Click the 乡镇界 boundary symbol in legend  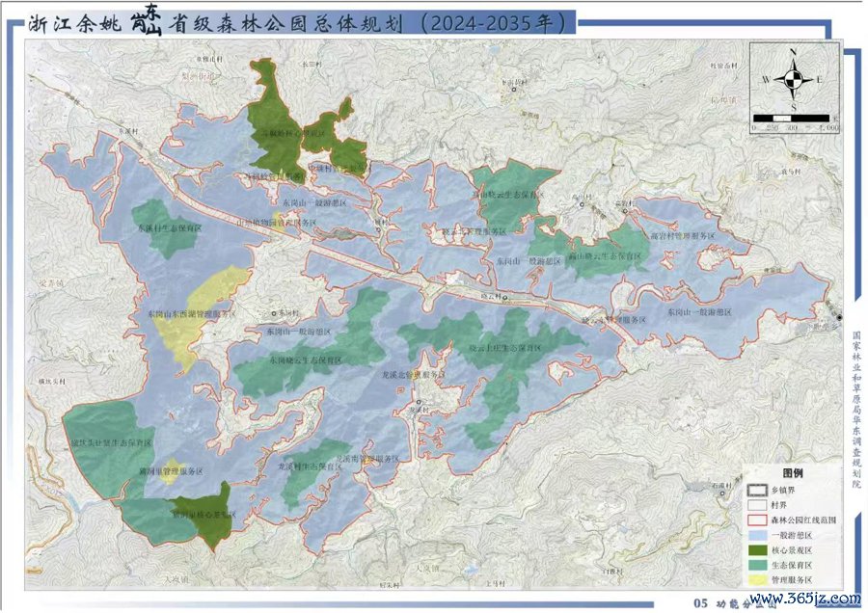tap(755, 491)
